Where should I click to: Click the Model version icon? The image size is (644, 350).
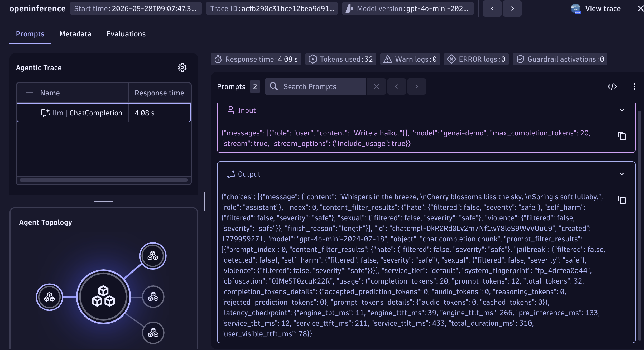[x=349, y=8]
